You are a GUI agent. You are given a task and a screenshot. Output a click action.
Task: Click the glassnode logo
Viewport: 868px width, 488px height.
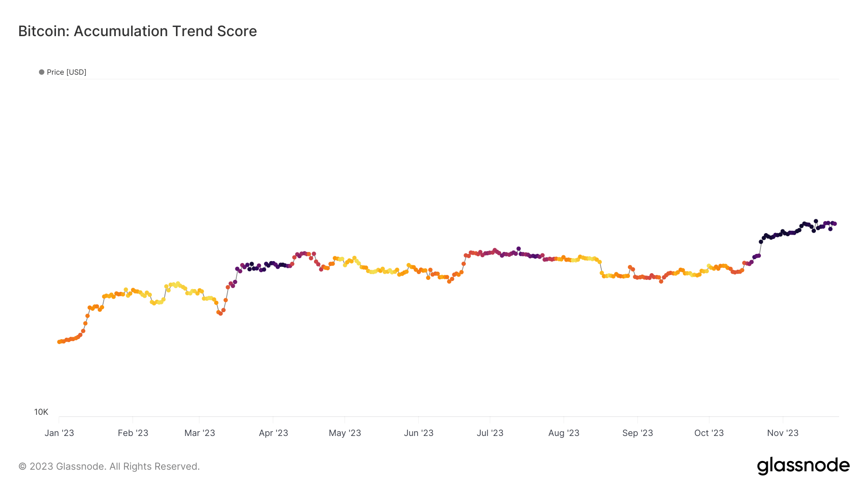[x=803, y=466]
